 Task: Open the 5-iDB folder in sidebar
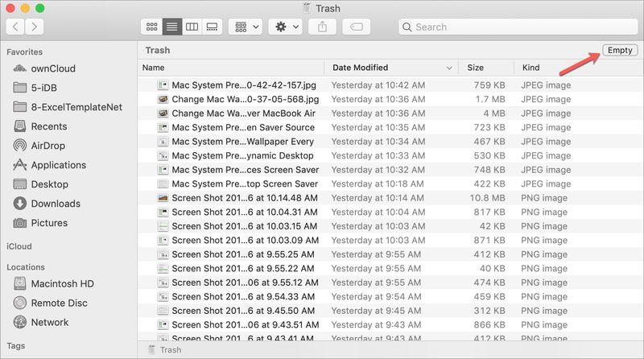tap(35, 88)
